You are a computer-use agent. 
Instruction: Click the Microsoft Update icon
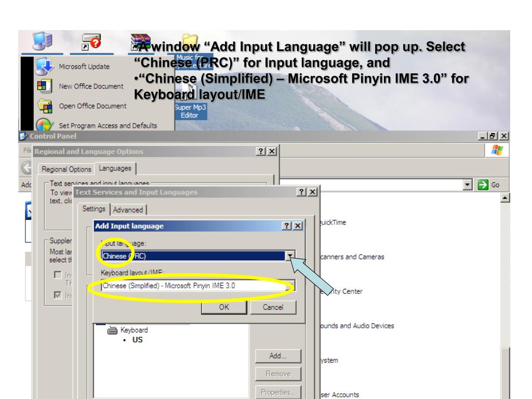[x=45, y=66]
